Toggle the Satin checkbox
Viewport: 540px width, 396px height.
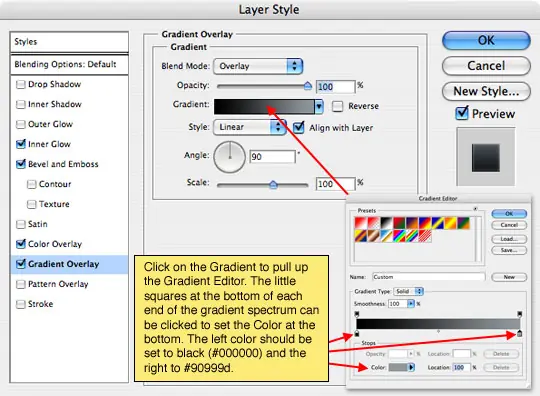pyautogui.click(x=21, y=224)
